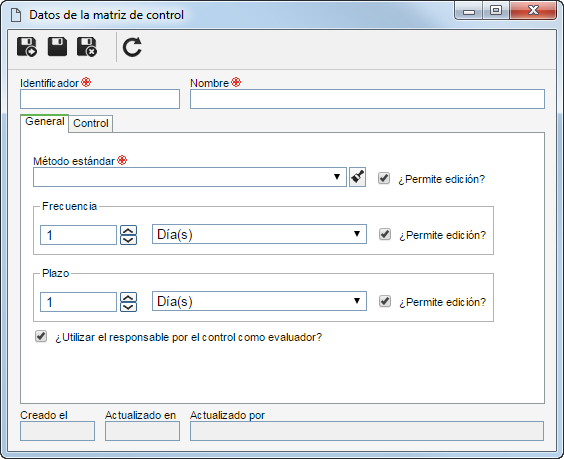Uncheck Permite edición in Plazo group
The width and height of the screenshot is (564, 459).
coord(385,301)
